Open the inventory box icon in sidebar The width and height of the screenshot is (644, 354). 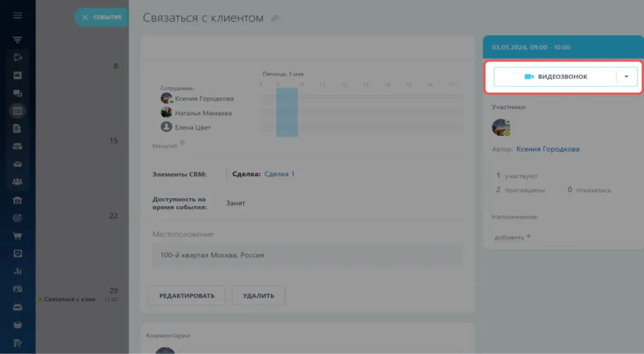[17, 325]
